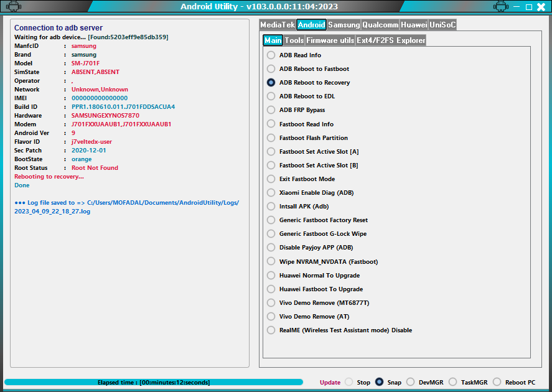
Task: Click the Android robot icon beside minimize button
Action: pyautogui.click(x=500, y=6)
